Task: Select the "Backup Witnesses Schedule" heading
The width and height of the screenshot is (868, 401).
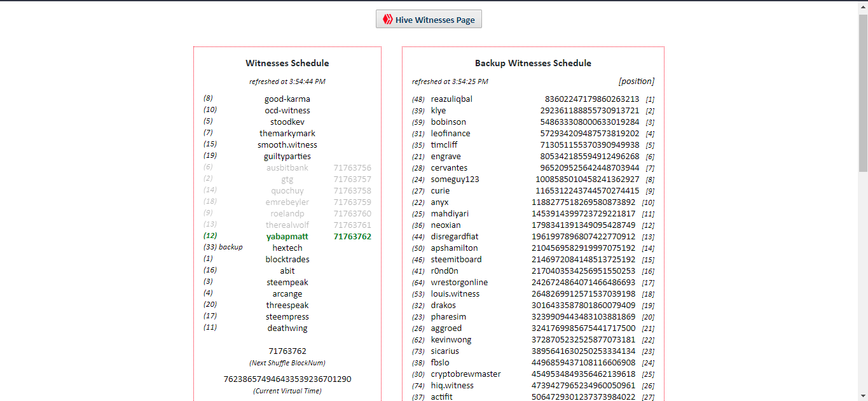Action: [x=533, y=63]
